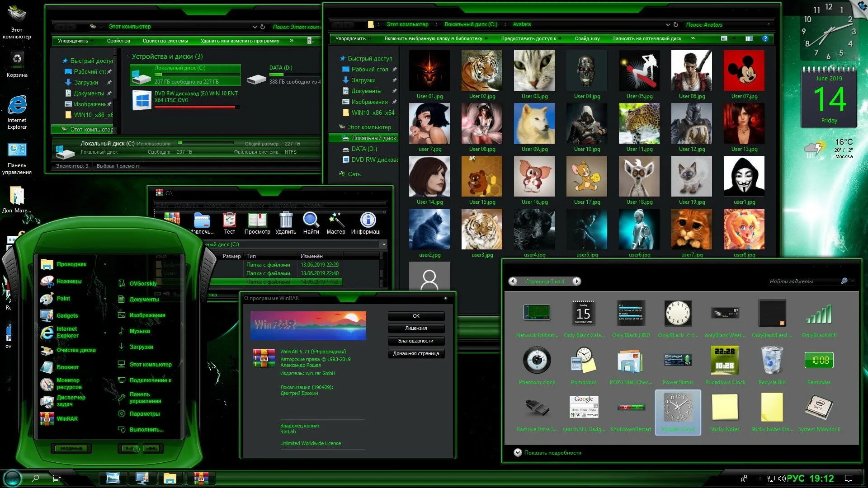Click the Домашняя страница button
The image size is (868, 488).
[x=416, y=354]
